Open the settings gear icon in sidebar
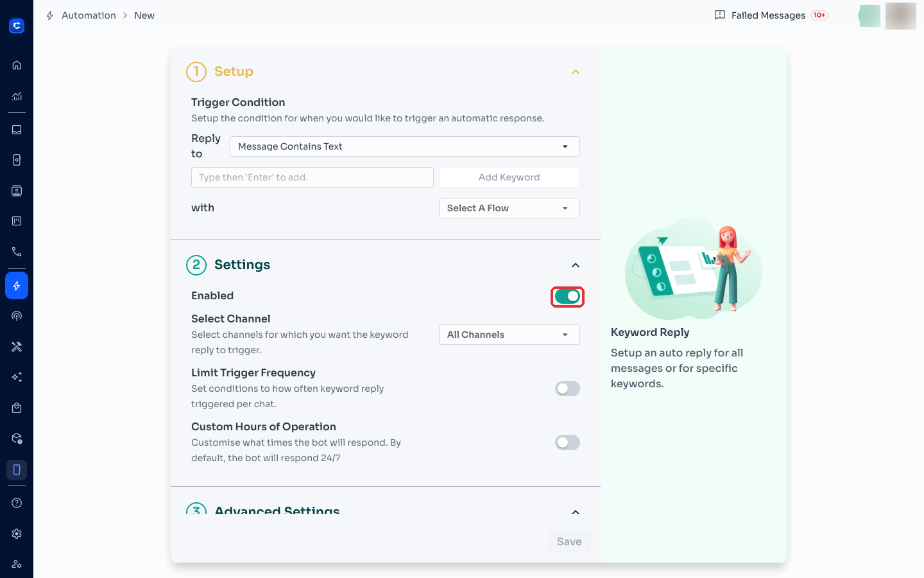Image resolution: width=924 pixels, height=578 pixels. 17,534
